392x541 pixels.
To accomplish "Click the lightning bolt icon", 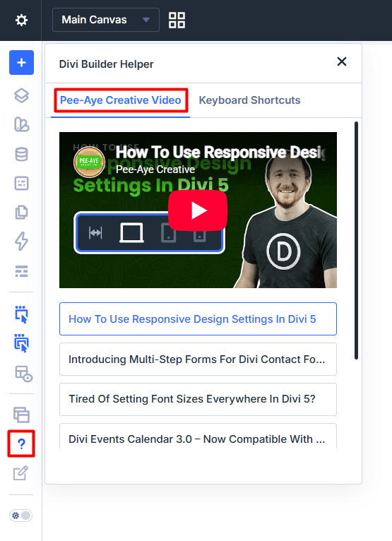I will click(x=21, y=241).
